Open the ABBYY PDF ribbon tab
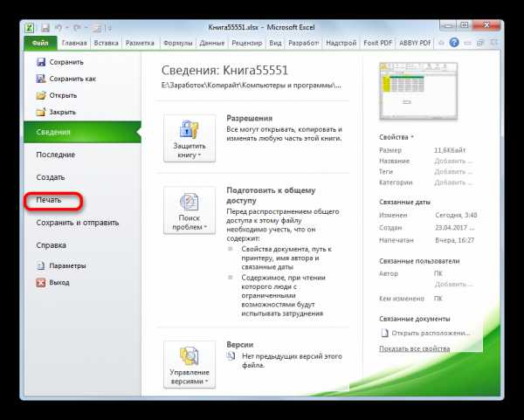 (415, 43)
